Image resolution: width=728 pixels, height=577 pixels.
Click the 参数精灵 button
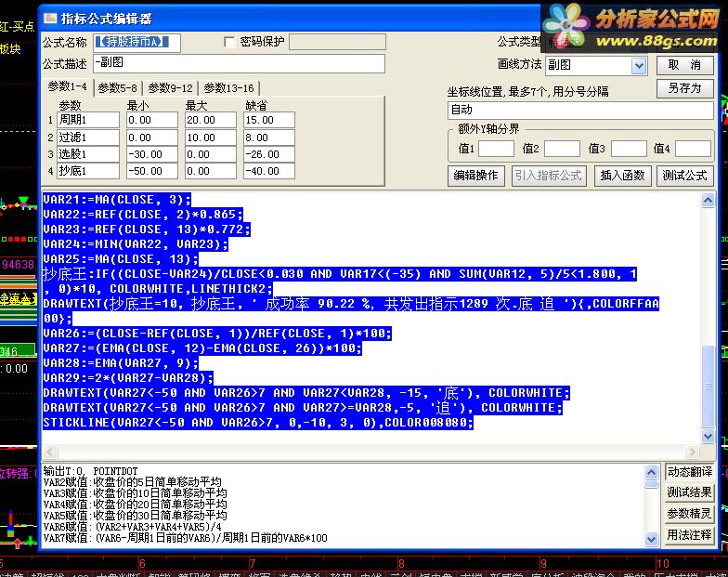coord(689,514)
